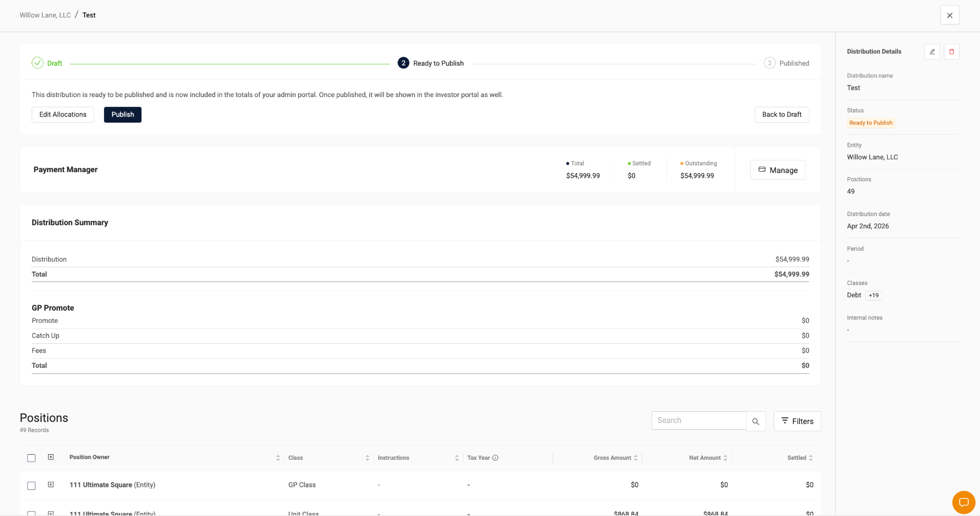The image size is (980, 516).
Task: Navigate to Willow Lane, LLC breadcrumb
Action: click(44, 15)
